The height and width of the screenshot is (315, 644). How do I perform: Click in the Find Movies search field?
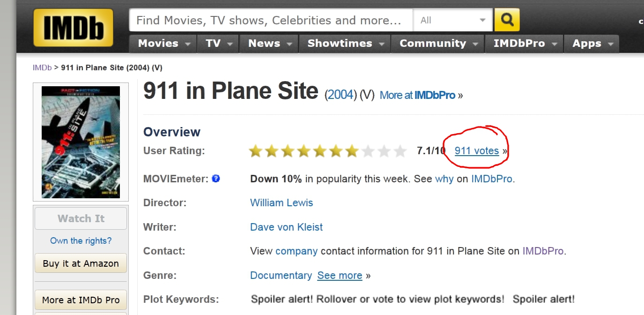click(271, 21)
